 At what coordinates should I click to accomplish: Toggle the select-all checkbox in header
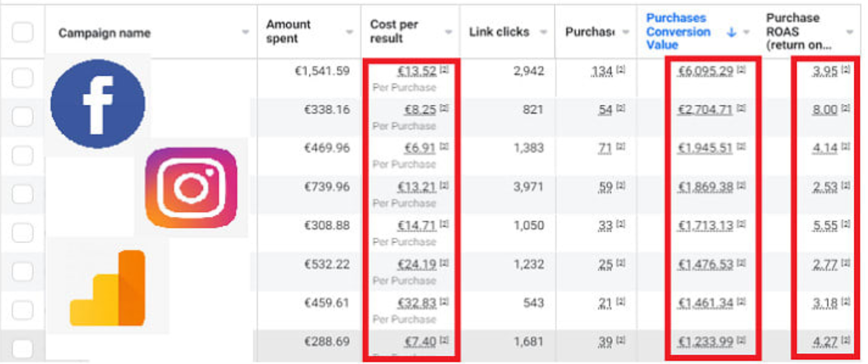tap(23, 32)
